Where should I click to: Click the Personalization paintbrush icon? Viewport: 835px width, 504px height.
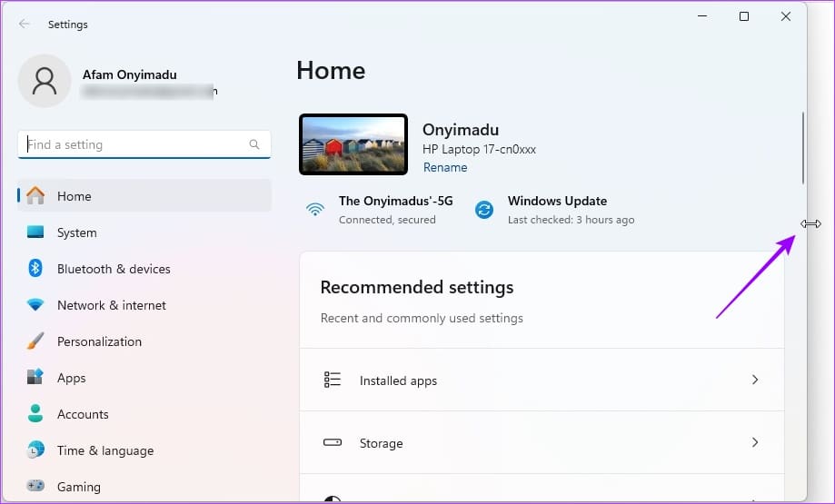tap(35, 341)
